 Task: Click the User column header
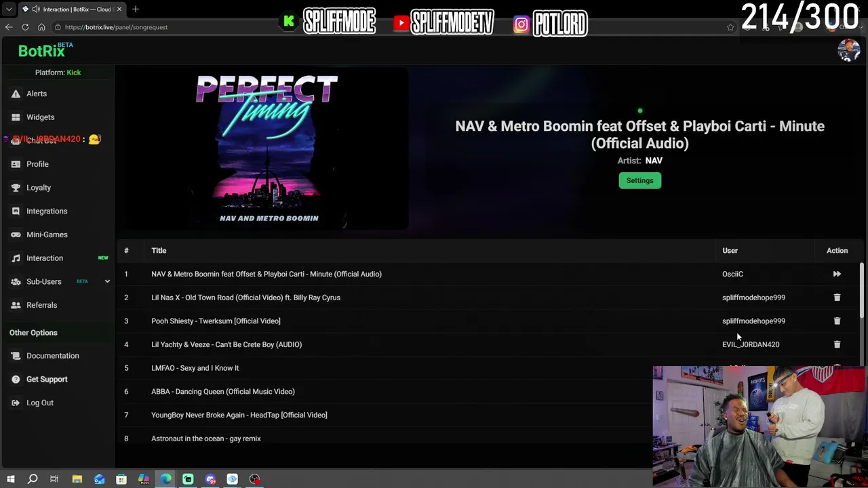pos(730,251)
